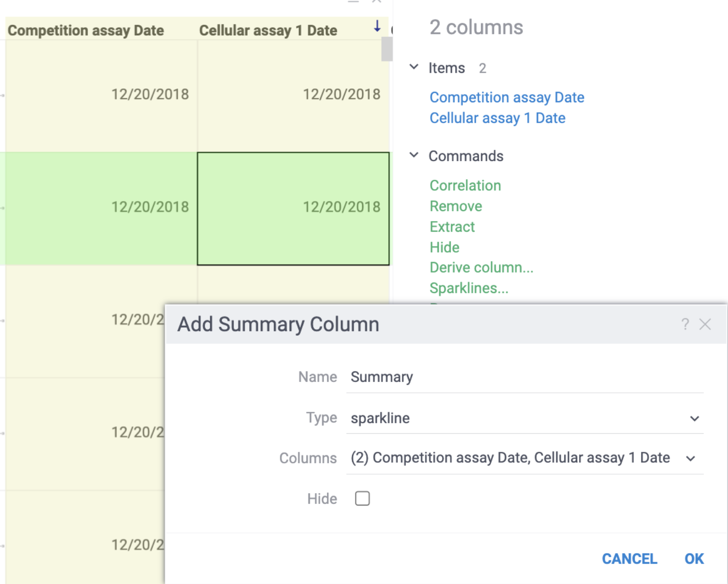Image resolution: width=728 pixels, height=584 pixels.
Task: Click the Name input field showing Summary
Action: pos(476,377)
